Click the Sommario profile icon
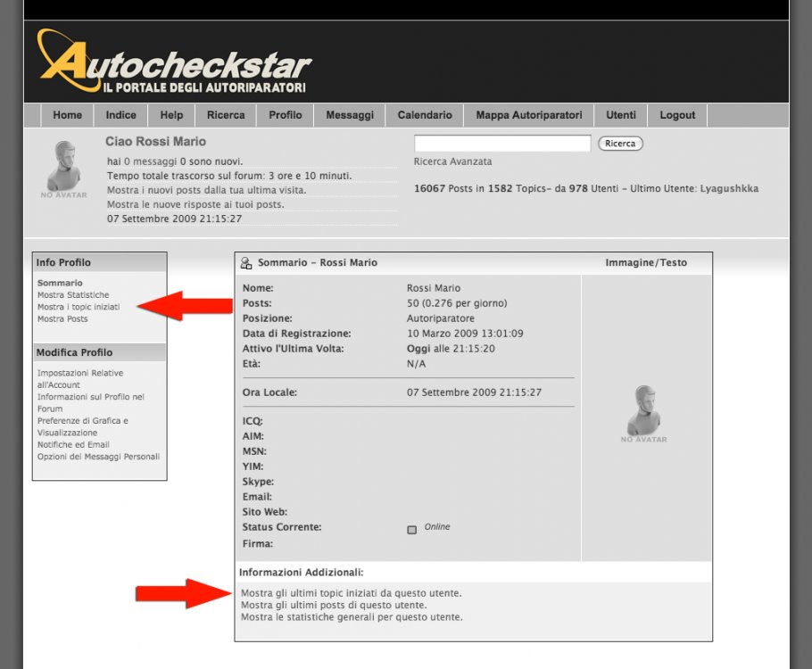The width and height of the screenshot is (812, 669). tap(246, 263)
